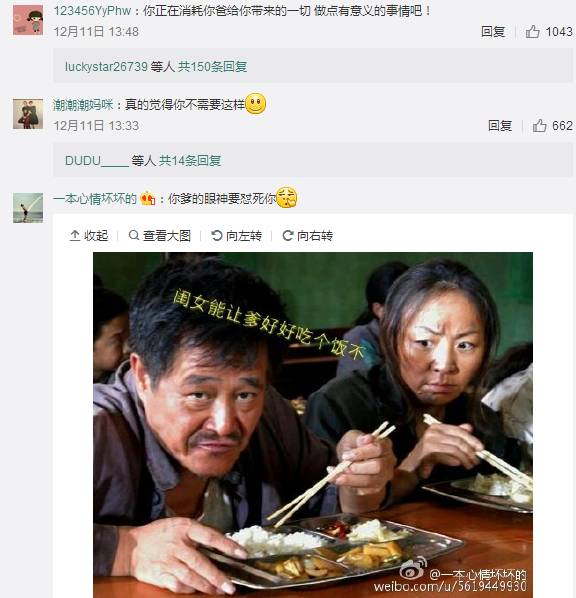Image resolution: width=576 pixels, height=598 pixels.
Task: Rotate image right with 向右转 icon
Action: click(x=288, y=236)
